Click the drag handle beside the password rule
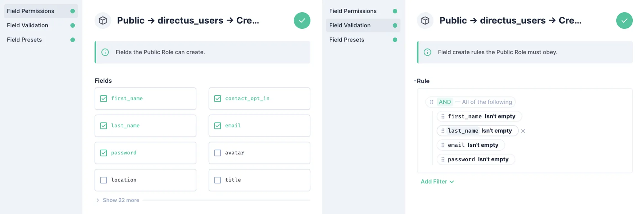 pos(442,159)
